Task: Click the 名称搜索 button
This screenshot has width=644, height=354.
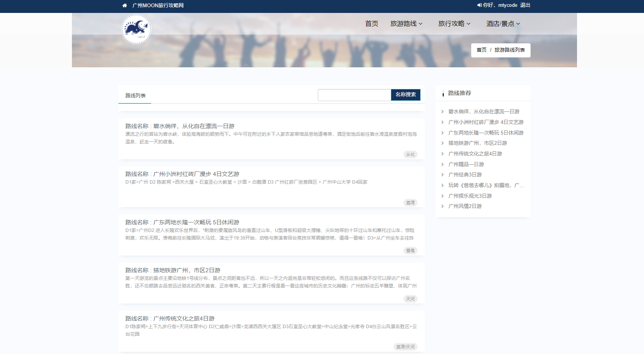Action: point(406,95)
